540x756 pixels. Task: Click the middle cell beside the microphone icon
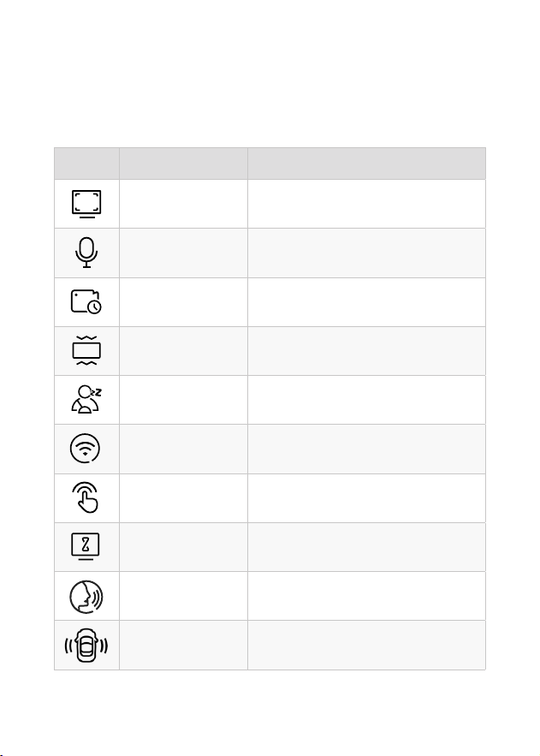(x=183, y=253)
